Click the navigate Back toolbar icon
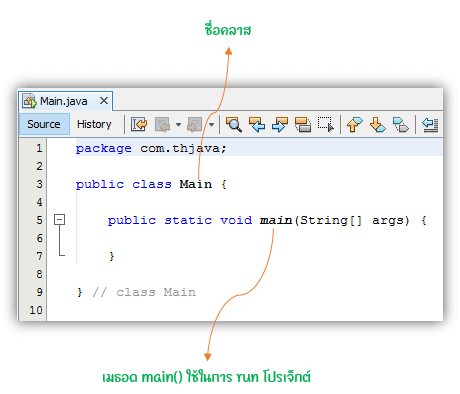Screen dimensions: 460x394 tap(162, 124)
